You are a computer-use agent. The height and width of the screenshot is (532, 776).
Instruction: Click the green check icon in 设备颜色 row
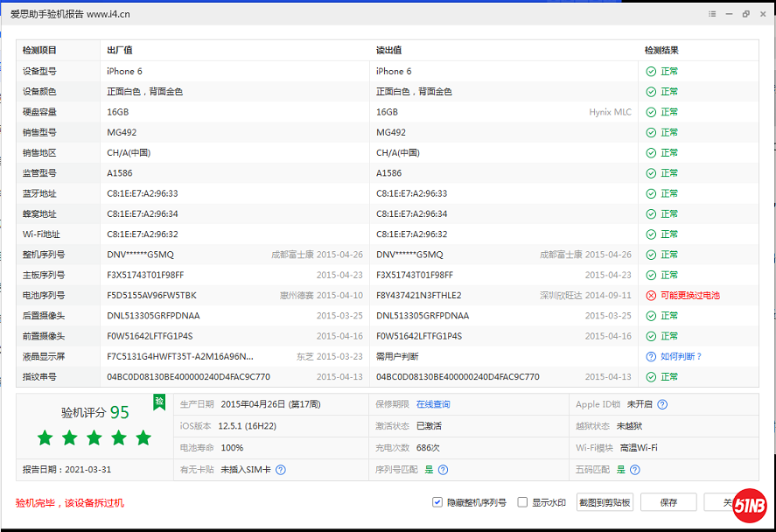coord(651,92)
